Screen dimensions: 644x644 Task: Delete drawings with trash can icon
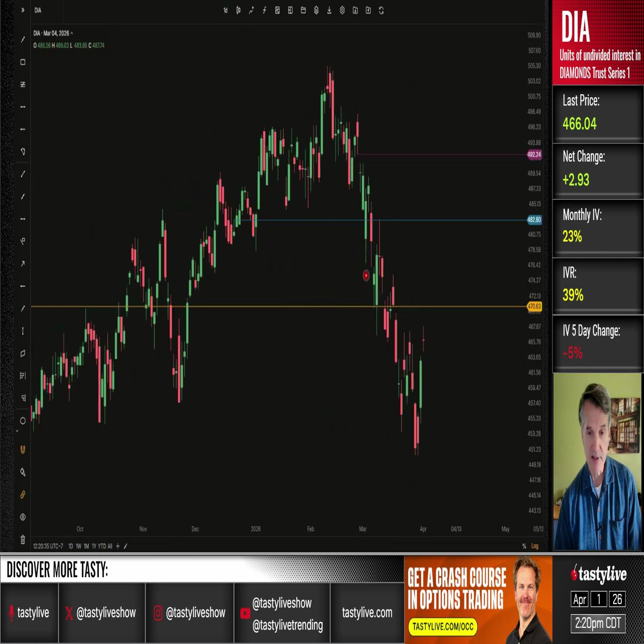[23, 539]
